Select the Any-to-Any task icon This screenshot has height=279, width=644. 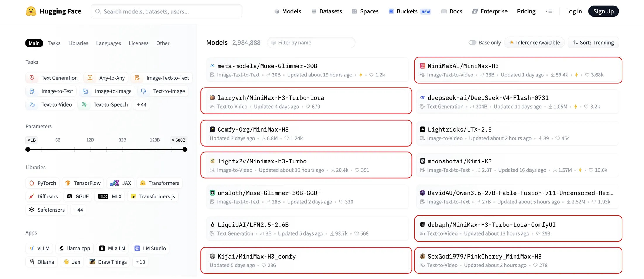(x=90, y=78)
